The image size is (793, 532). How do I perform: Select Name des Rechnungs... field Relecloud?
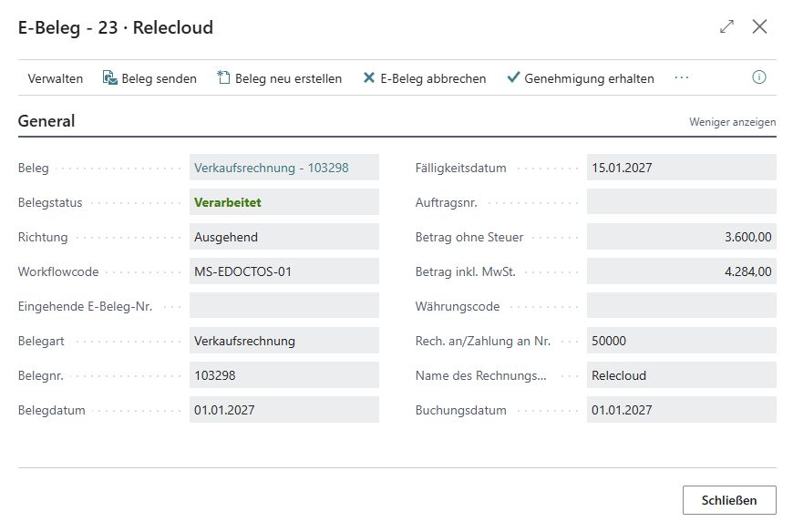pos(682,375)
